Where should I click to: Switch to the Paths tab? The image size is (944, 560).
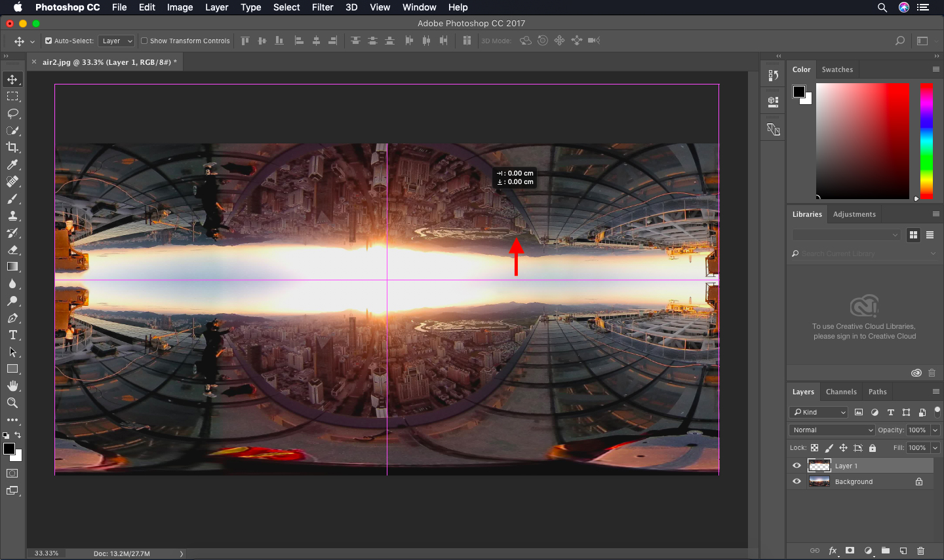pos(878,392)
